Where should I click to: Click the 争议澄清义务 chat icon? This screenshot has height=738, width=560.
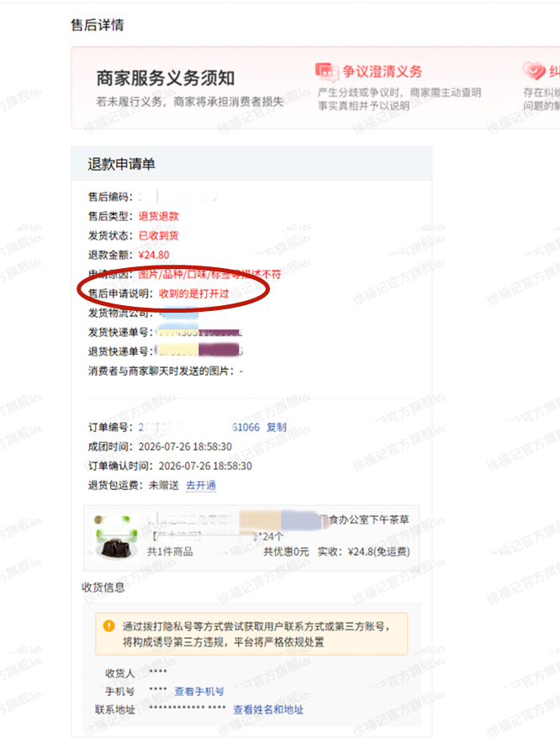pyautogui.click(x=326, y=72)
